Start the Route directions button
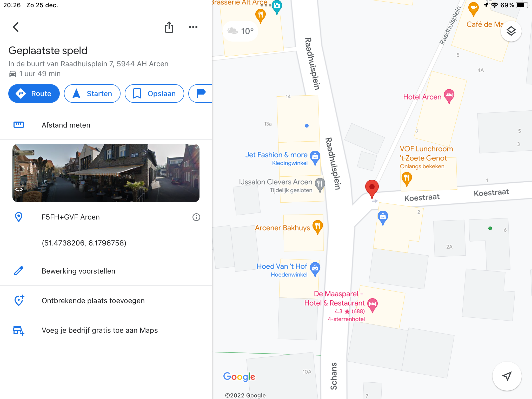This screenshot has width=532, height=399. click(34, 94)
